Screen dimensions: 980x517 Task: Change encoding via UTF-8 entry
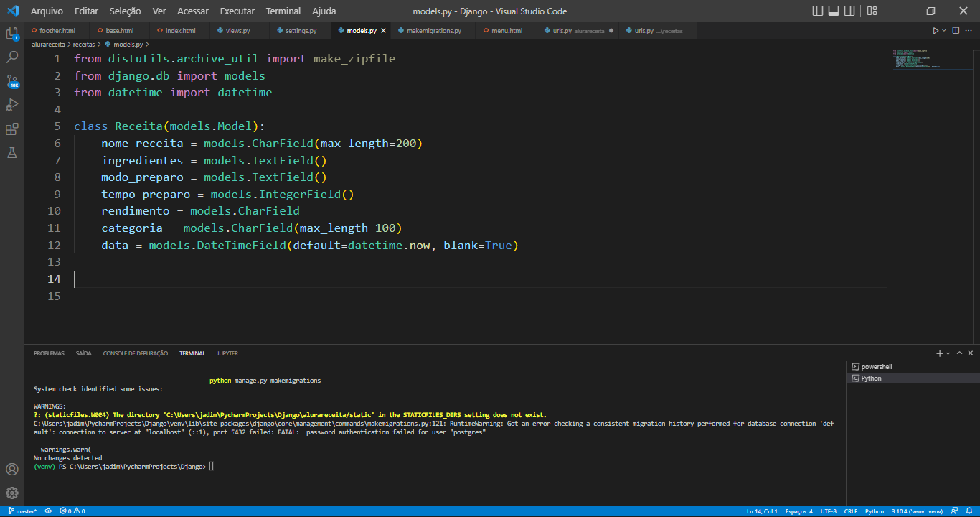tap(829, 511)
